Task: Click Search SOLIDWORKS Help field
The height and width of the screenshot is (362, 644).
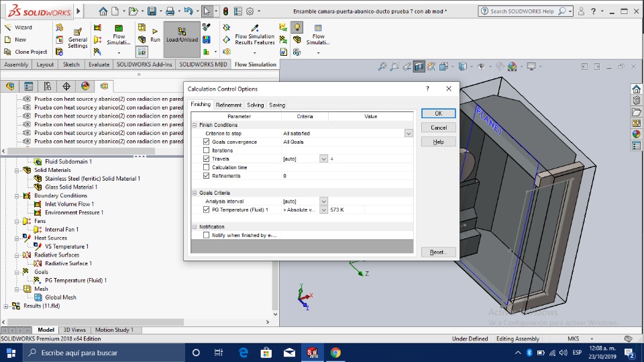Action: [521, 11]
